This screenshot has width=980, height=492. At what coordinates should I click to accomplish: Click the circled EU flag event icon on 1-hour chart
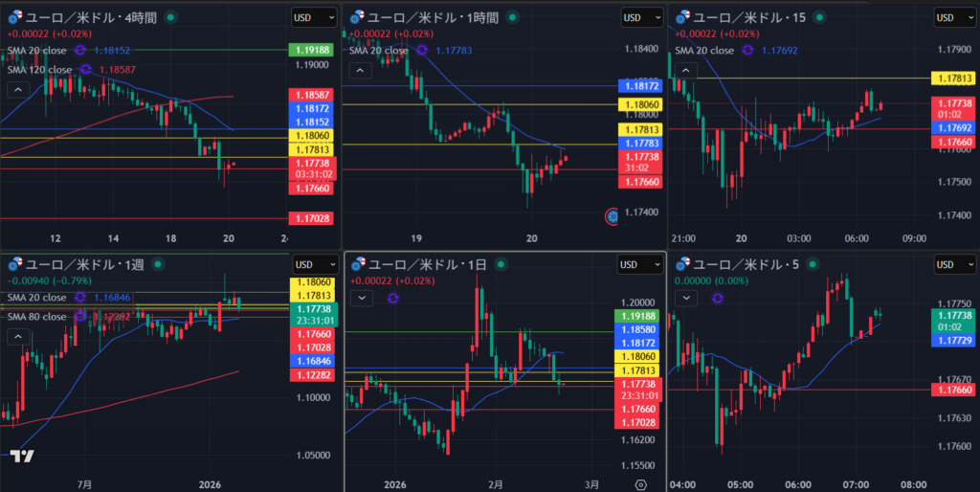(612, 215)
